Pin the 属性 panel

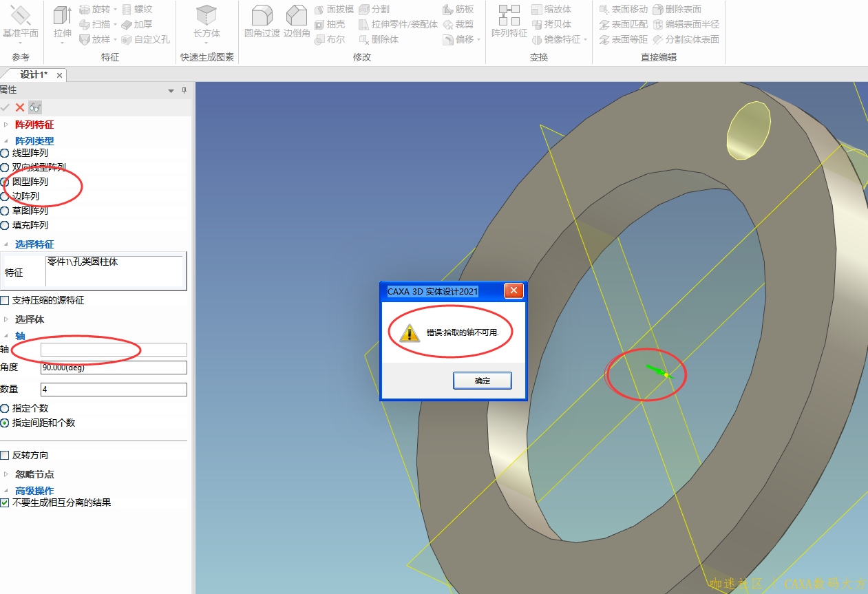[x=184, y=91]
